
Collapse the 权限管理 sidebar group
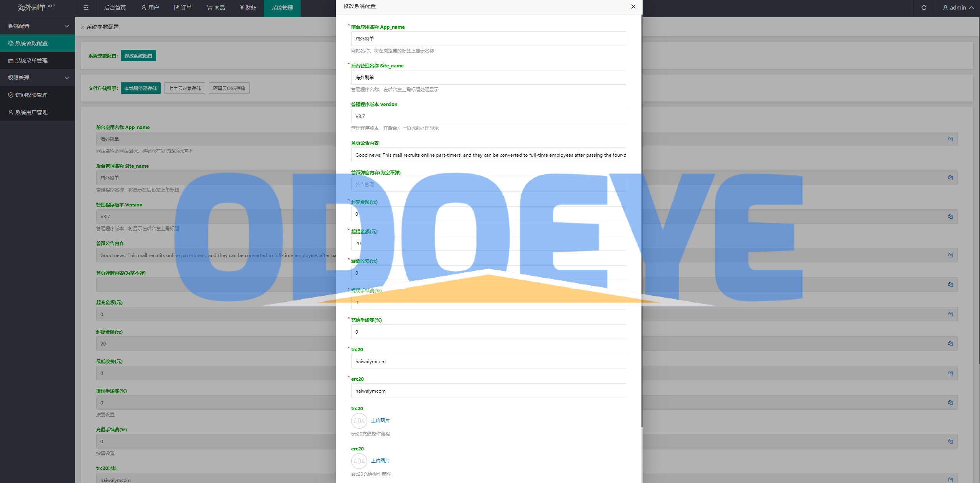click(38, 78)
